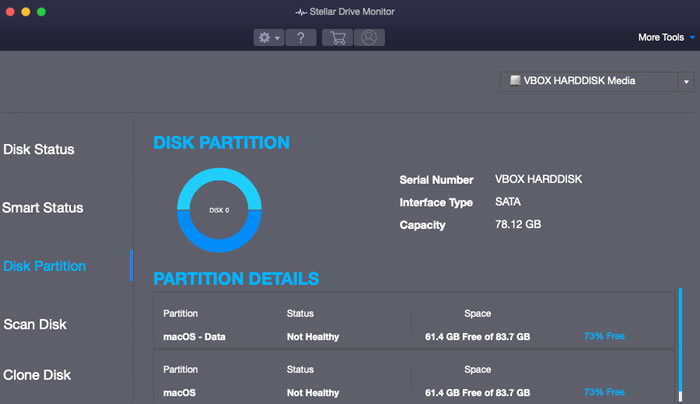Click 73% Free for macOS row
Image resolution: width=700 pixels, height=404 pixels.
click(x=604, y=392)
